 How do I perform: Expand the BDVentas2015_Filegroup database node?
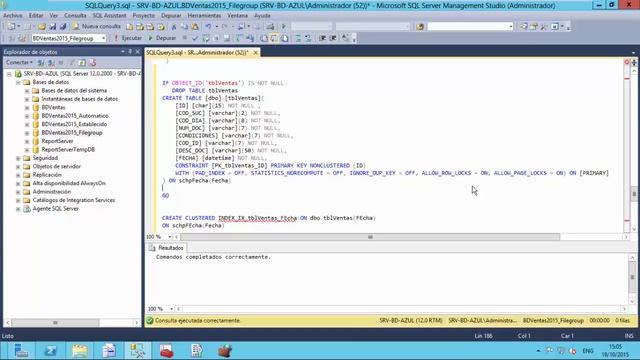[27, 133]
